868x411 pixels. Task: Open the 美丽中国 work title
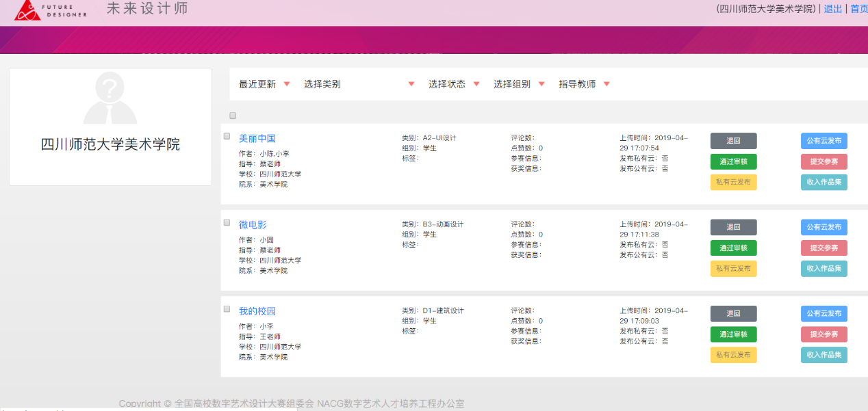coord(257,138)
